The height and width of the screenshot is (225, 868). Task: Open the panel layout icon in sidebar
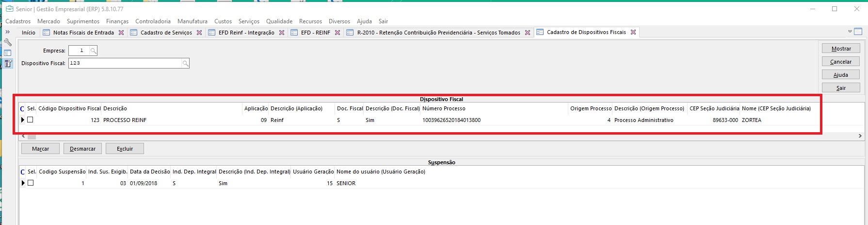(8, 53)
